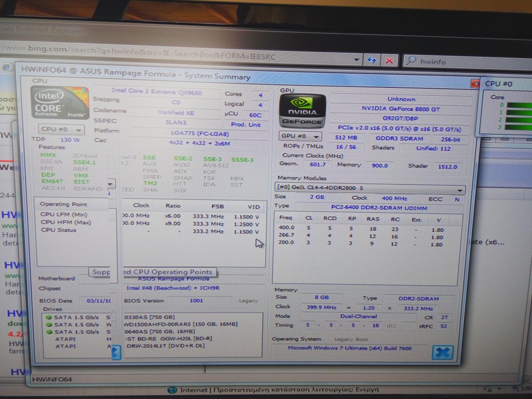Click the '03/11/10' BIOS date value
This screenshot has height=399, width=532.
pos(98,301)
